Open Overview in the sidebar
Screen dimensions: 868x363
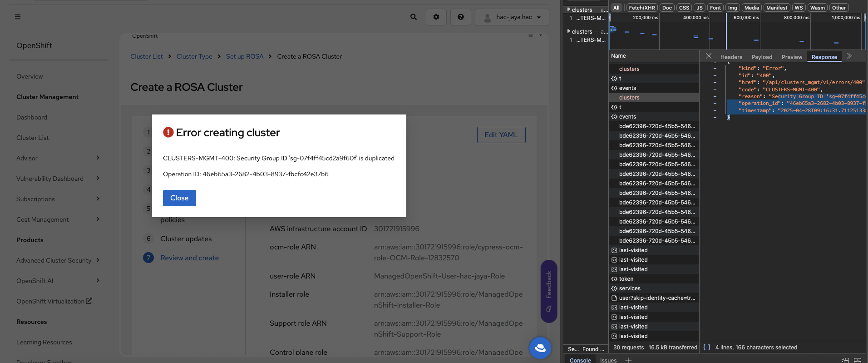tap(30, 76)
